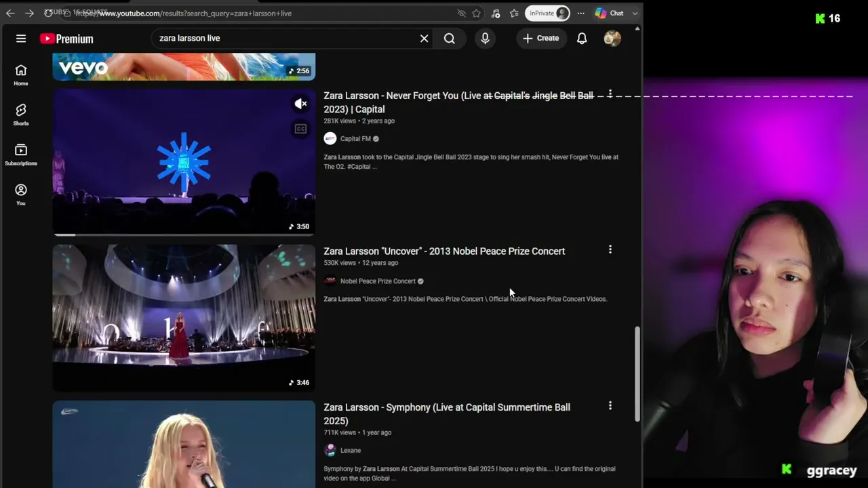This screenshot has height=488, width=868.
Task: Clear the search query with the X
Action: point(425,39)
